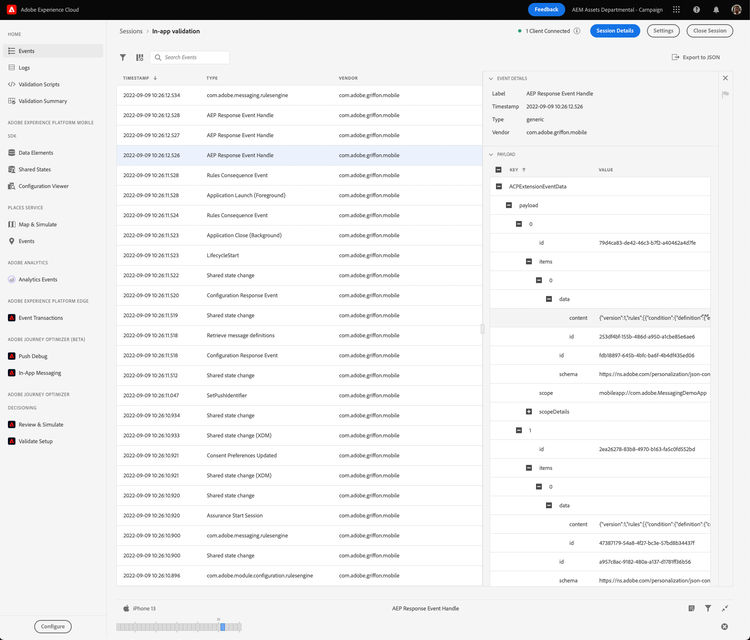Open the notifications bell icon
This screenshot has width=750, height=640.
716,10
